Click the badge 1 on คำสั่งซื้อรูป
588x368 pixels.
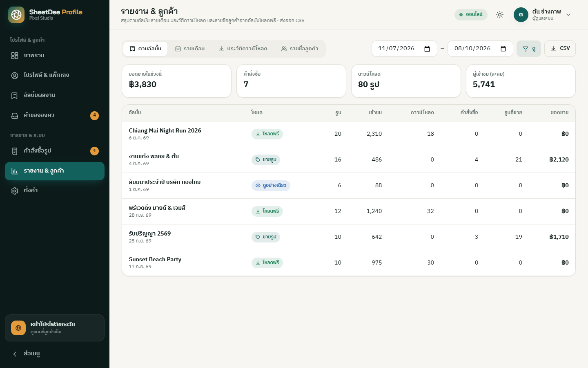tap(94, 151)
